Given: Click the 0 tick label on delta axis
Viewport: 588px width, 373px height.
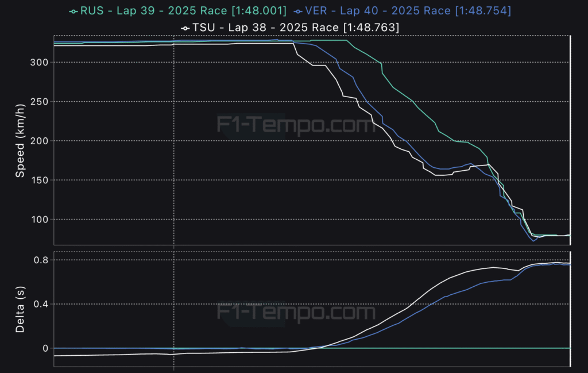Looking at the screenshot, I should (45, 348).
